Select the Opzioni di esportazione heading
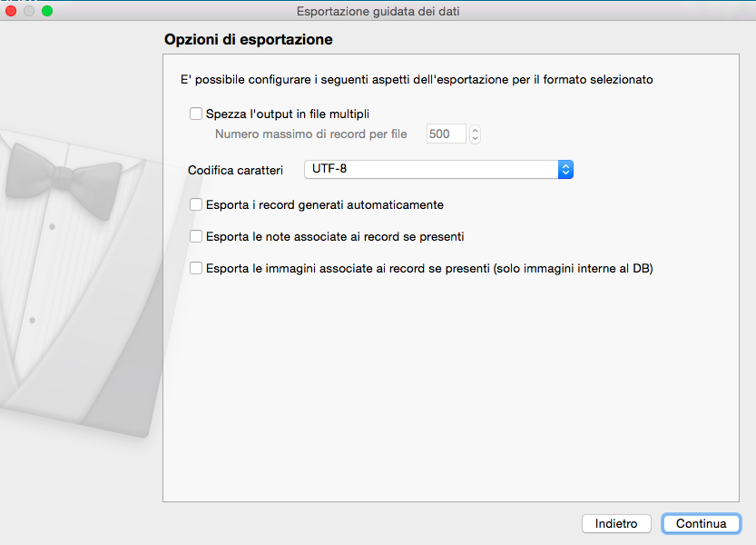Screen dimensions: 756x545 tap(248, 41)
